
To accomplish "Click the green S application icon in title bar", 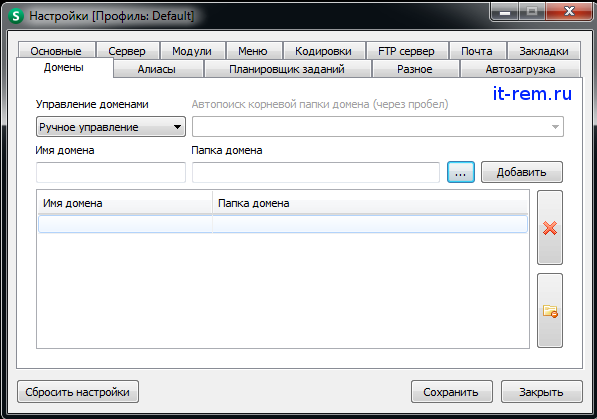I will [16, 16].
